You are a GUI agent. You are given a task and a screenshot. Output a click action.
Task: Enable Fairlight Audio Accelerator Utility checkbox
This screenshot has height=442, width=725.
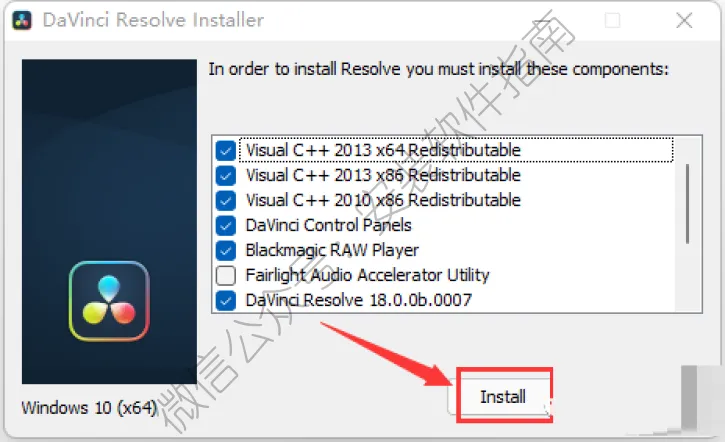pos(226,276)
